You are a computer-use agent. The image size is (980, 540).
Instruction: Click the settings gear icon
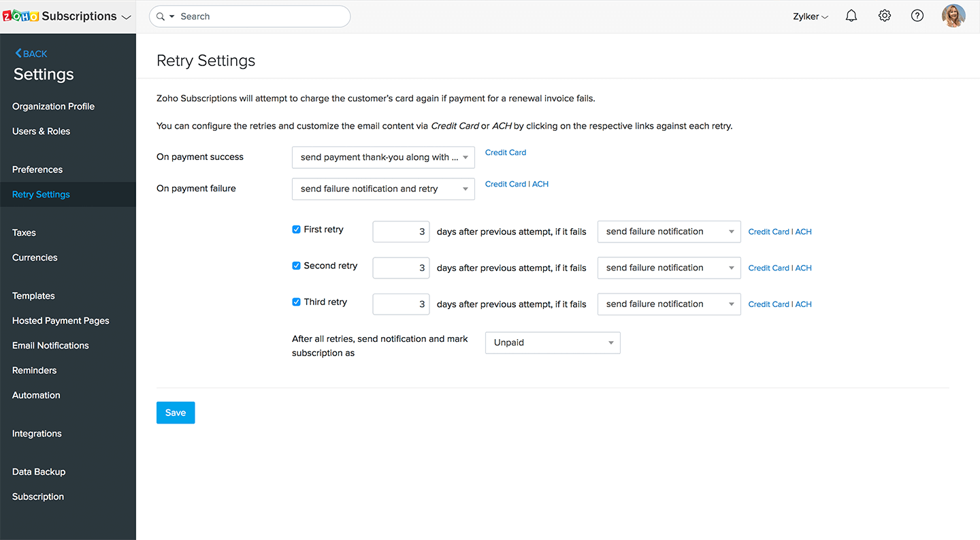pos(884,16)
